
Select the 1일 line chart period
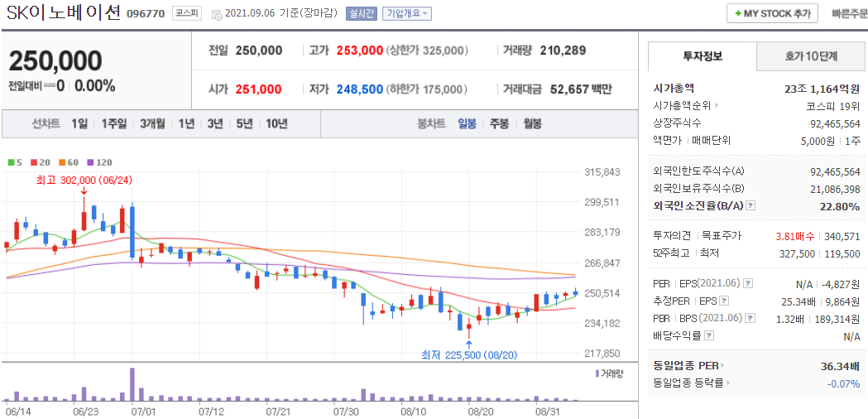pyautogui.click(x=79, y=123)
